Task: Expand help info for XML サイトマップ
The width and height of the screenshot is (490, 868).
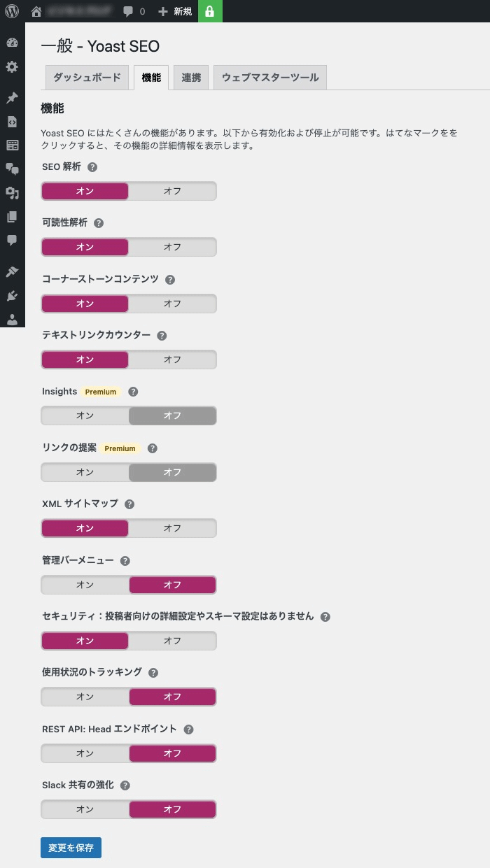Action: [x=129, y=504]
